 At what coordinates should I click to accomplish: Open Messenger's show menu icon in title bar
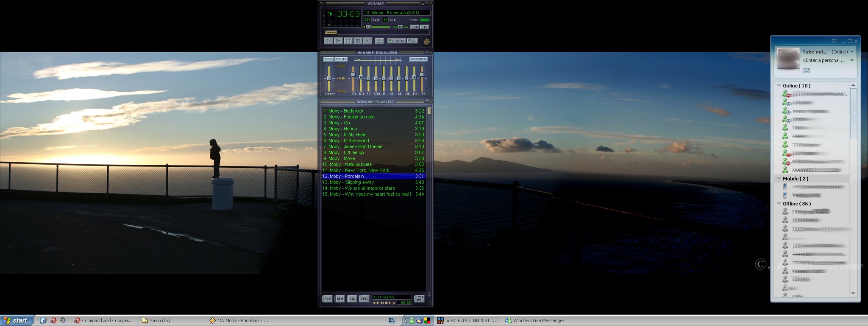coord(834,41)
